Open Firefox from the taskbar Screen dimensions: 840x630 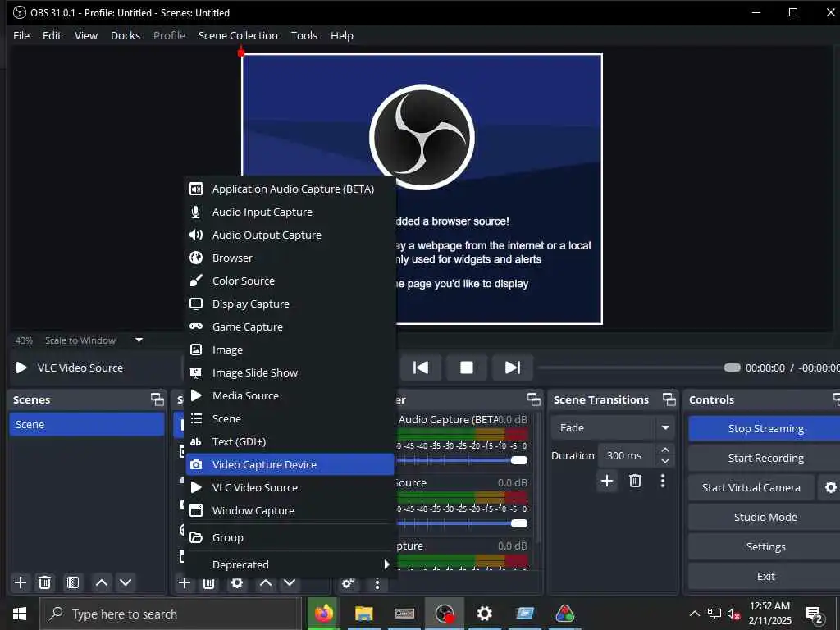point(323,614)
